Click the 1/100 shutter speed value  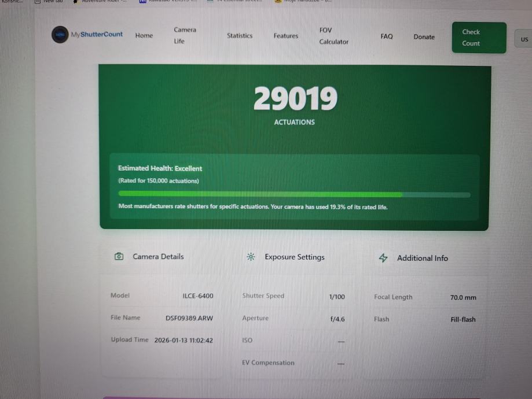point(337,297)
